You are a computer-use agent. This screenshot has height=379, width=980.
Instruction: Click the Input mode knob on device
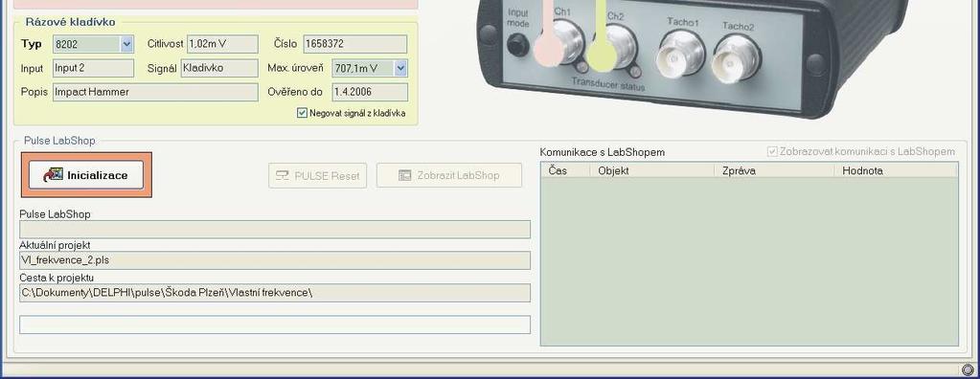[517, 44]
